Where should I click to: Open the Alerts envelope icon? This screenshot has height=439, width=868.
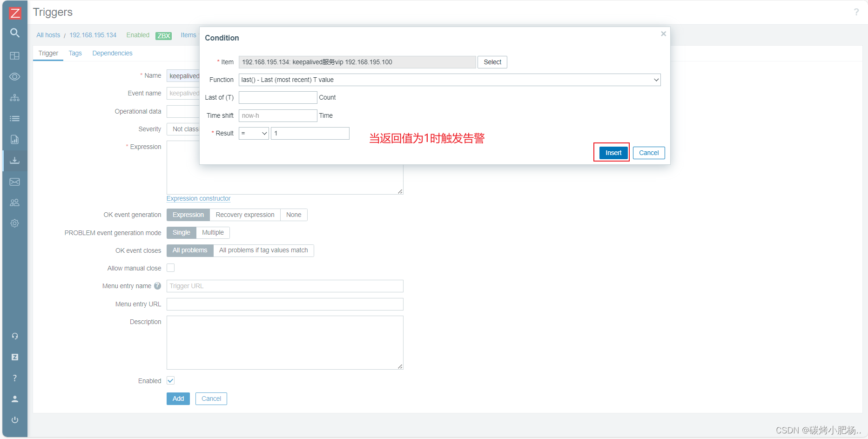pyautogui.click(x=15, y=182)
